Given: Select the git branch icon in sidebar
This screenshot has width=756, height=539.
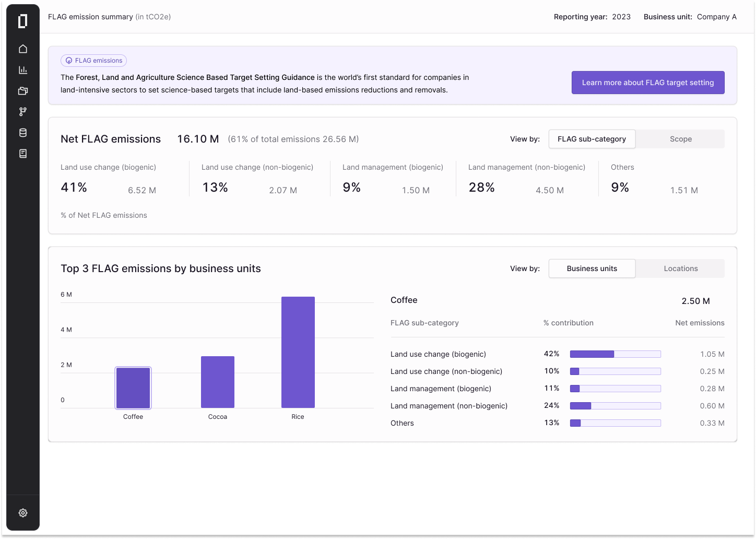Looking at the screenshot, I should (23, 112).
